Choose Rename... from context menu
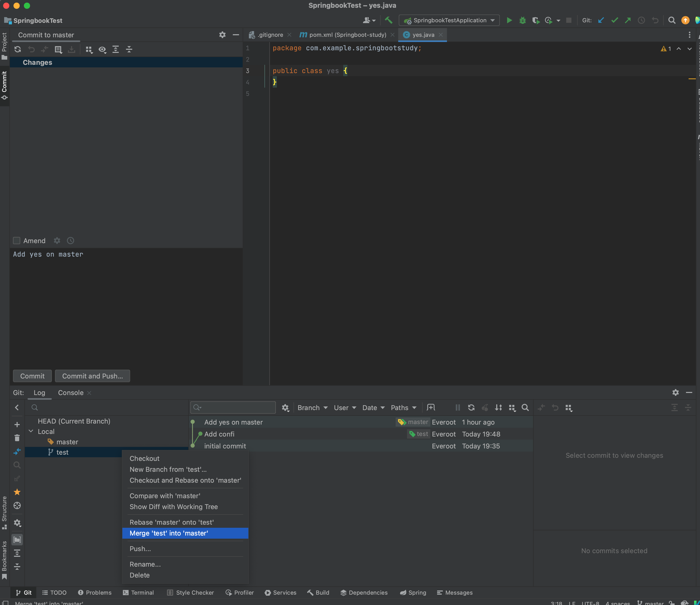This screenshot has width=700, height=605. coord(185,564)
